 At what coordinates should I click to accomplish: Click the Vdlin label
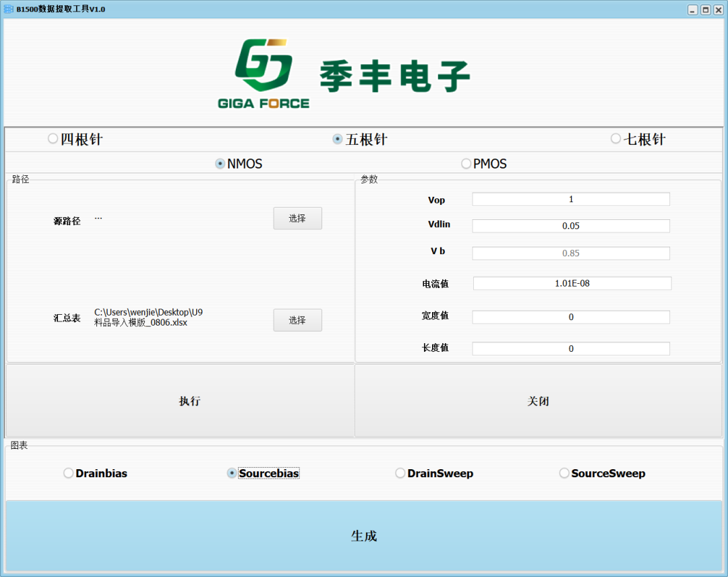[439, 224]
